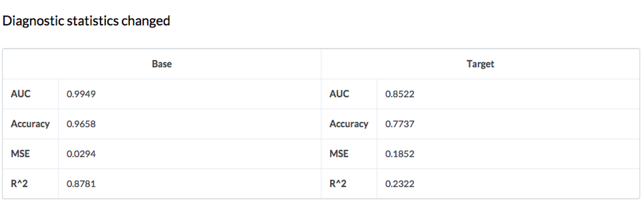Select the Base column header
Image resolution: width=644 pixels, height=224 pixels.
(x=162, y=64)
